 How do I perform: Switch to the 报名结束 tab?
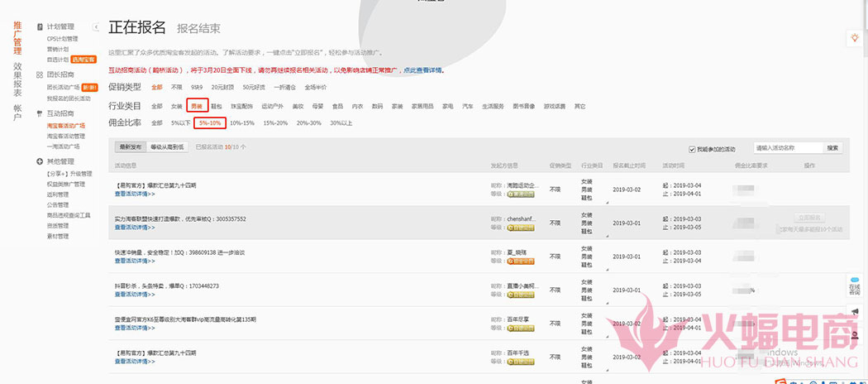(x=198, y=29)
